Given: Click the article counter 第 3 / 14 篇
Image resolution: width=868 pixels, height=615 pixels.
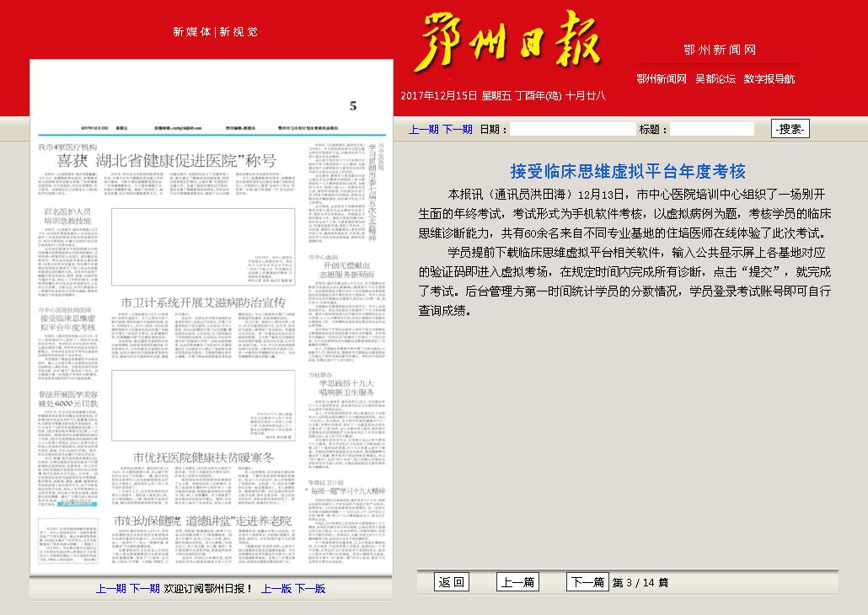Looking at the screenshot, I should coord(640,582).
